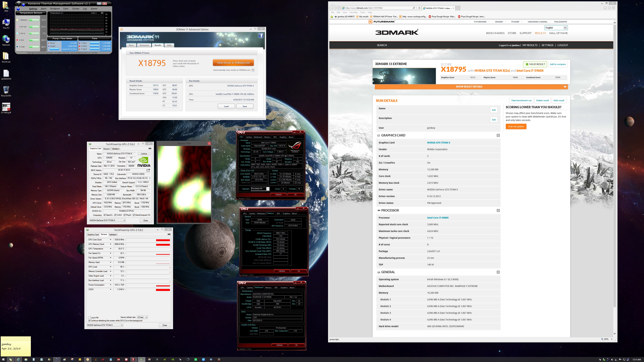
Task: Click the GPU-Z screenshot camera icon
Action: [x=150, y=148]
